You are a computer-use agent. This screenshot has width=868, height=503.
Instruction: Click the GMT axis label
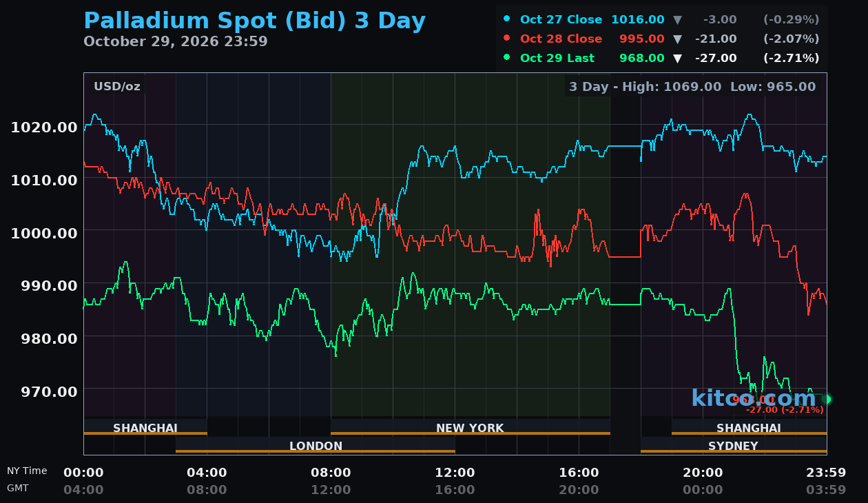click(x=18, y=488)
